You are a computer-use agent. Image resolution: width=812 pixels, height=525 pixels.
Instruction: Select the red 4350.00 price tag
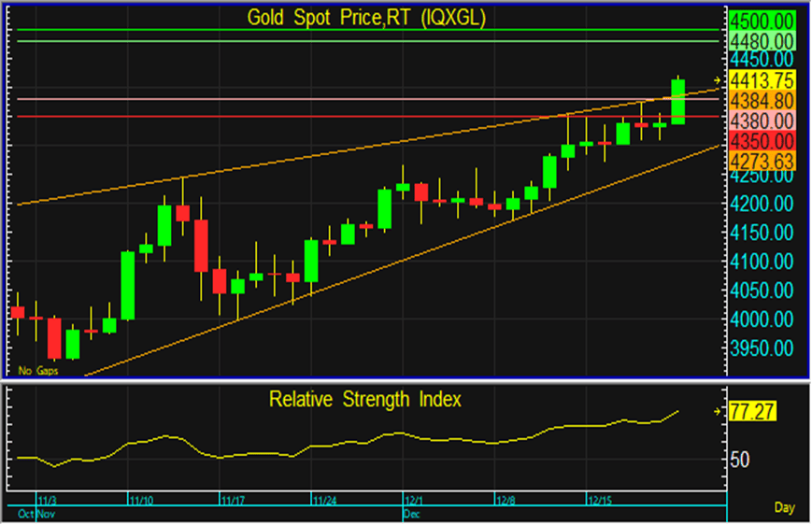pyautogui.click(x=762, y=141)
